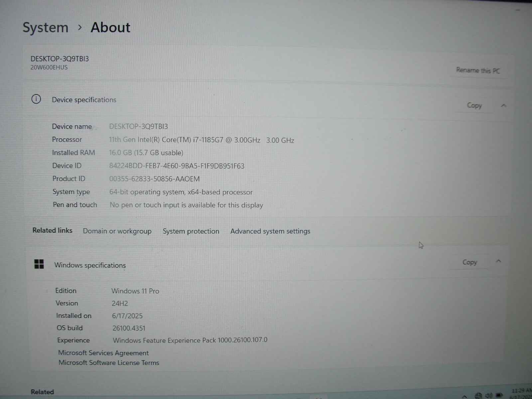This screenshot has height=399, width=532.
Task: Open Advanced system settings
Action: [270, 231]
